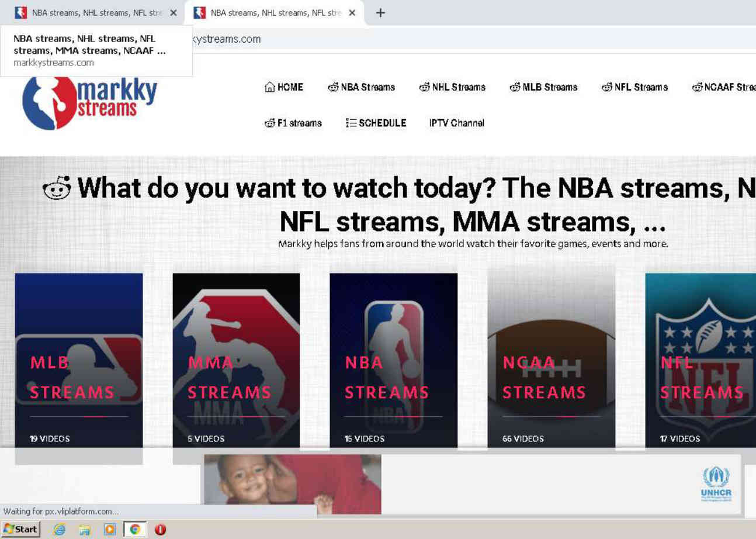The height and width of the screenshot is (539, 756).
Task: Click the reddit icon beside NFL Streams
Action: point(607,87)
